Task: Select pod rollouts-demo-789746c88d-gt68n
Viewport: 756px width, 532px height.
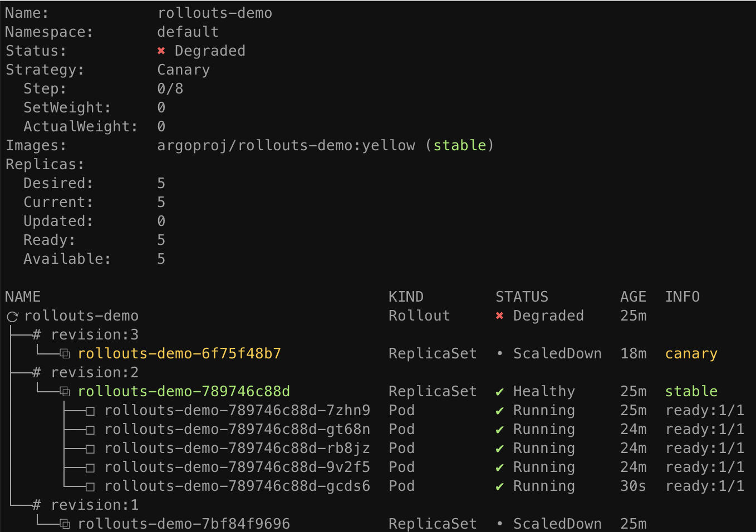Action: click(237, 429)
